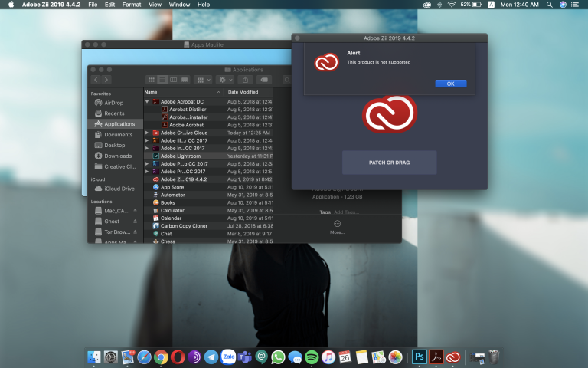Eject the Ghost volume
Viewport: 588px width, 368px height.
[x=135, y=221]
